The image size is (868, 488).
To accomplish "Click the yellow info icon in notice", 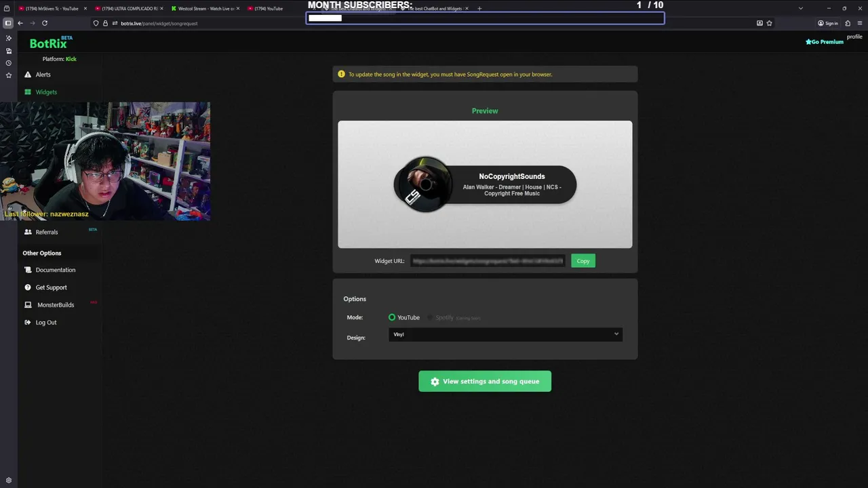I will pyautogui.click(x=341, y=74).
